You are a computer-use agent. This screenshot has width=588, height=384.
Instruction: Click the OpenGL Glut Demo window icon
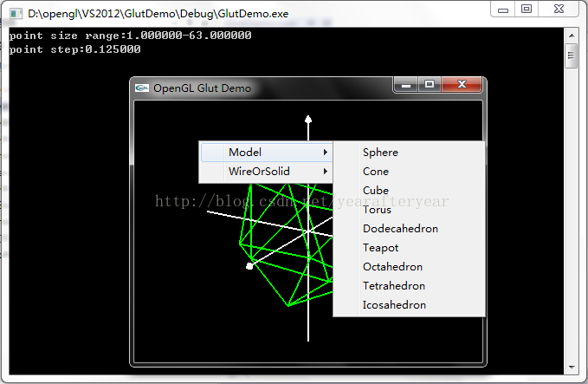[142, 88]
